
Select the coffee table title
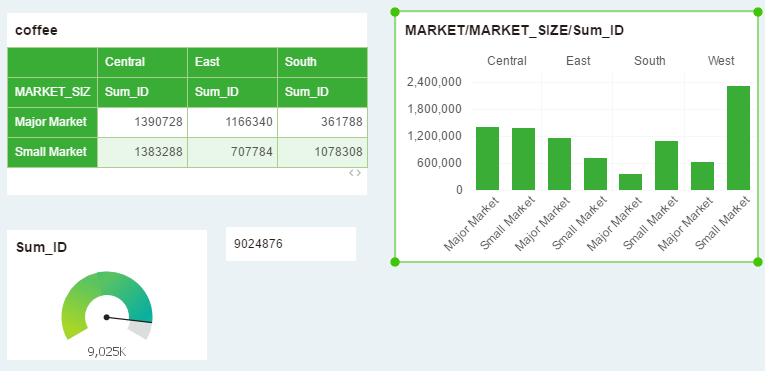point(37,30)
